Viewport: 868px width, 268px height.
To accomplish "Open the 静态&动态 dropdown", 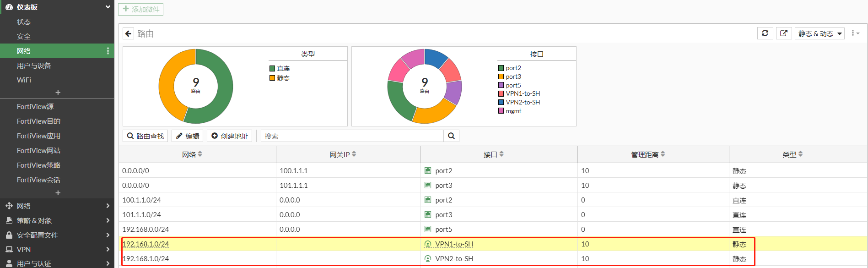I will (819, 33).
